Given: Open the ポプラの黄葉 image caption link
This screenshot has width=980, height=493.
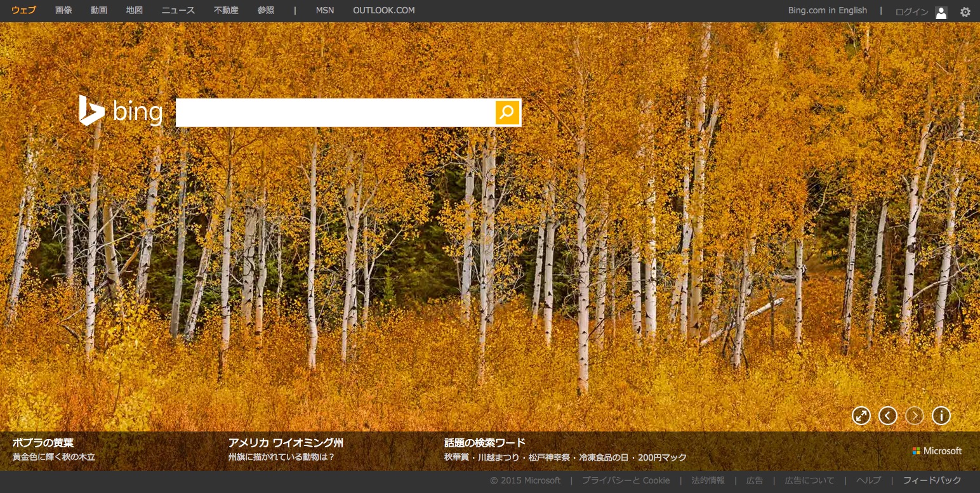Looking at the screenshot, I should [x=43, y=443].
